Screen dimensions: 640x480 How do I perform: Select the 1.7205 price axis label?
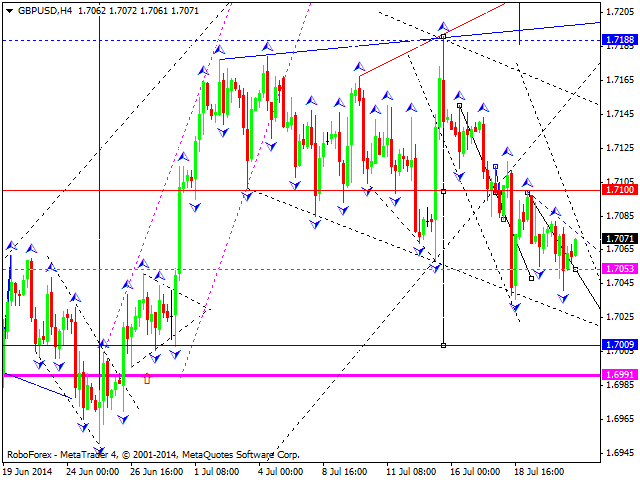618,11
